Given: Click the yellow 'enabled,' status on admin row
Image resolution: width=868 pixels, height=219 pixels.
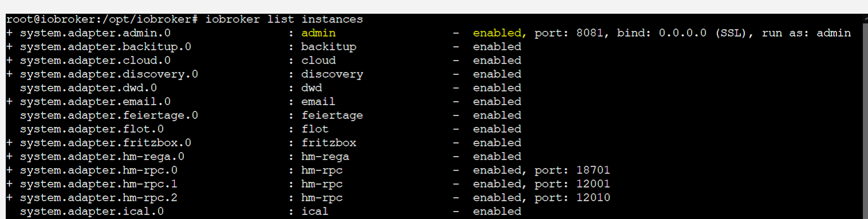Looking at the screenshot, I should point(500,33).
